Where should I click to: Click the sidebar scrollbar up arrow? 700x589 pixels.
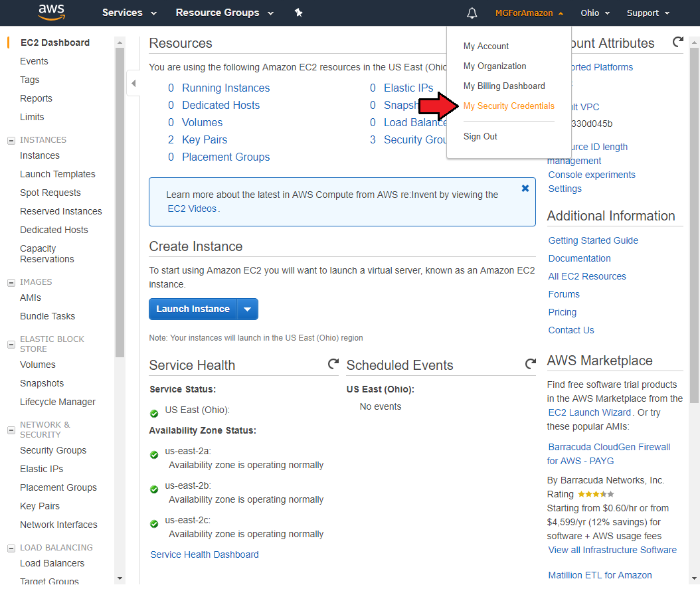120,42
